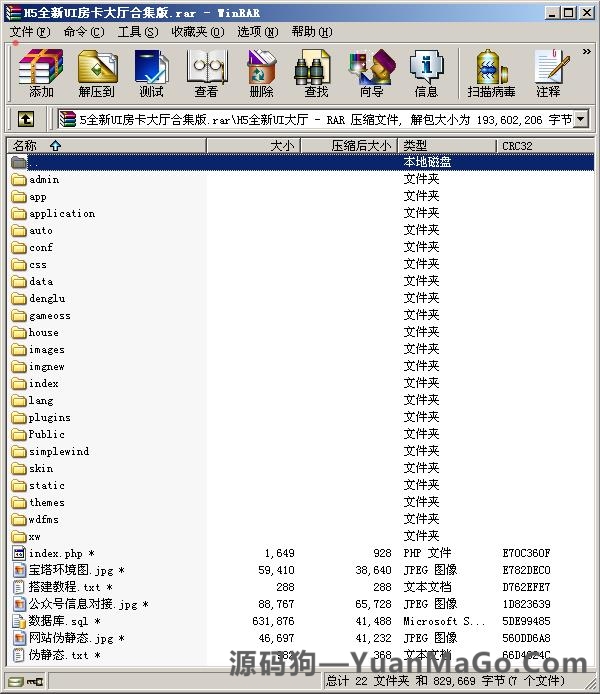This screenshot has height=694, width=600.
Task: Open the 收藏夹(O) menu
Action: [198, 32]
